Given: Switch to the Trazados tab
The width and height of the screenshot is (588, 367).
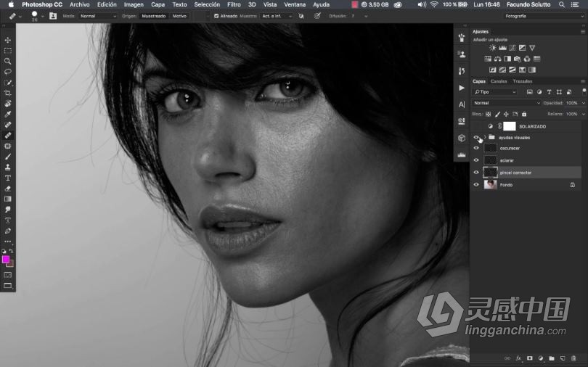Looking at the screenshot, I should [x=523, y=81].
